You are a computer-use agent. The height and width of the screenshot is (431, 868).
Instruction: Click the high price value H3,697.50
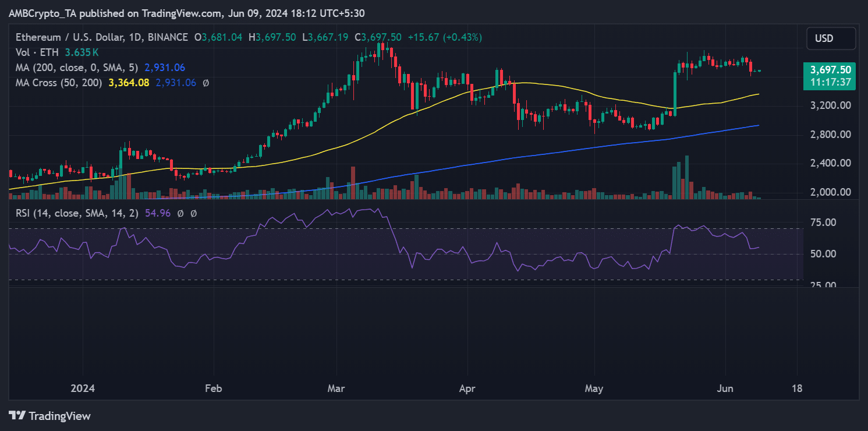click(x=273, y=37)
